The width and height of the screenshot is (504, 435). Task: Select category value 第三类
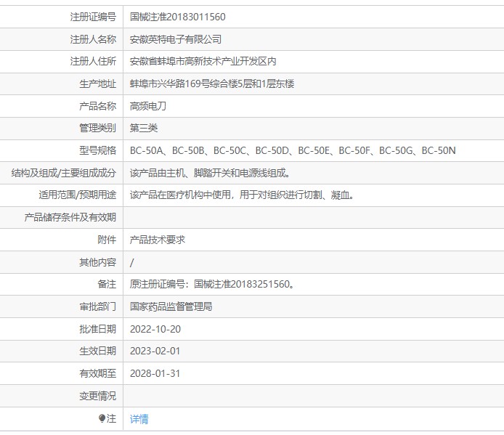144,128
